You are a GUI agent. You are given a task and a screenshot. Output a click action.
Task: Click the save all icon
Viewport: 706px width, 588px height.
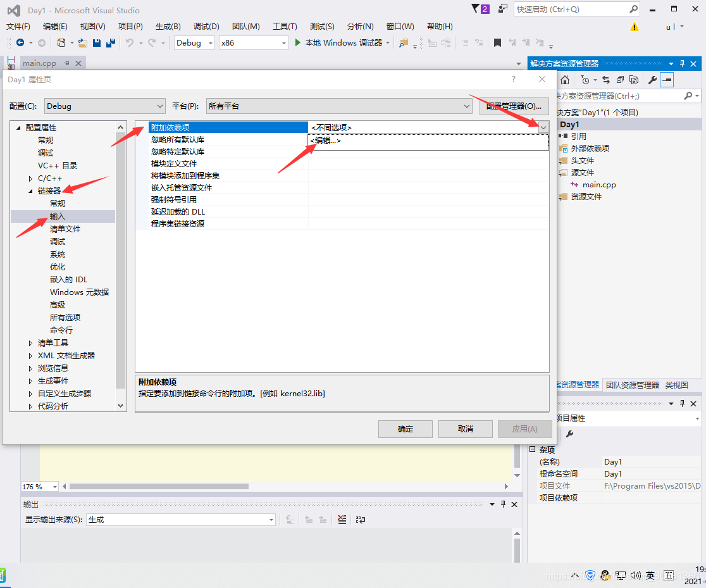click(x=110, y=43)
